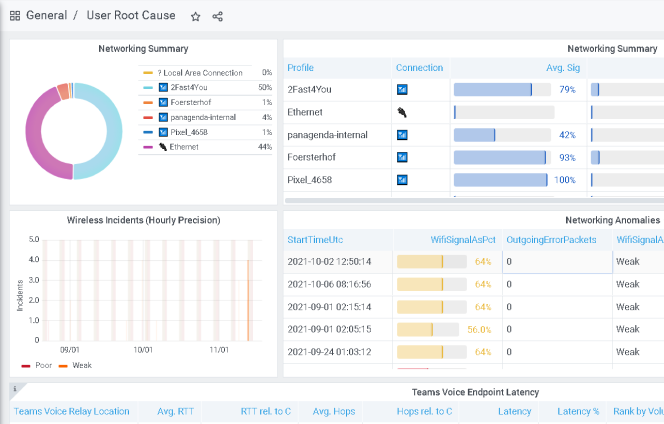Go to the General folder breadcrumb
Viewport: 664px width, 424px height.
point(47,16)
